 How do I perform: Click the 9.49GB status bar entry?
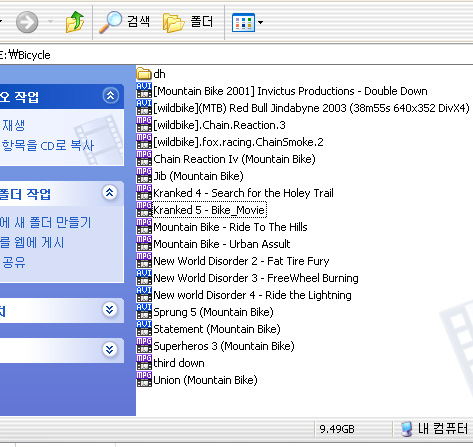(337, 429)
